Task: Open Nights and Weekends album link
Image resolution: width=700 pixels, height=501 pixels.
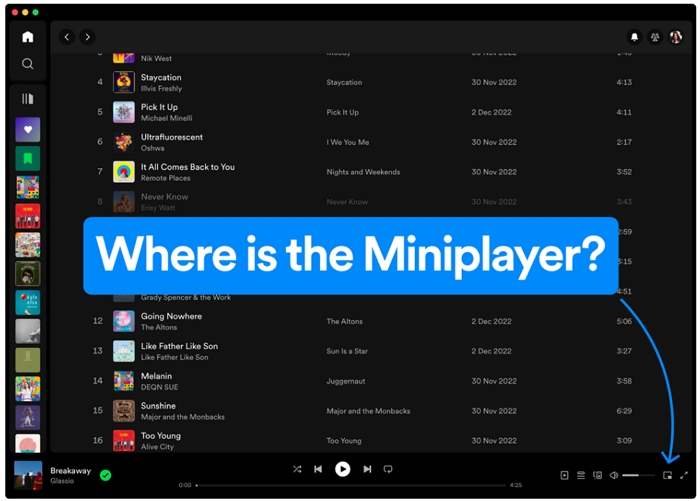Action: pyautogui.click(x=363, y=172)
